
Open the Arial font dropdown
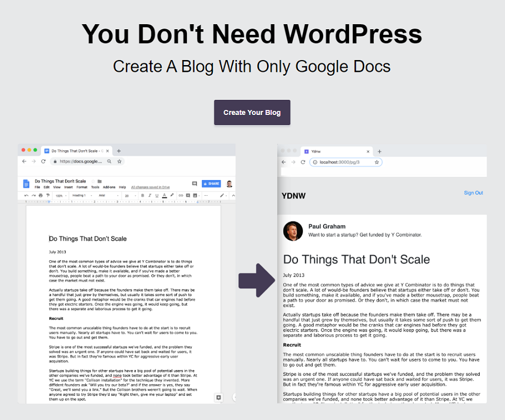pyautogui.click(x=108, y=195)
